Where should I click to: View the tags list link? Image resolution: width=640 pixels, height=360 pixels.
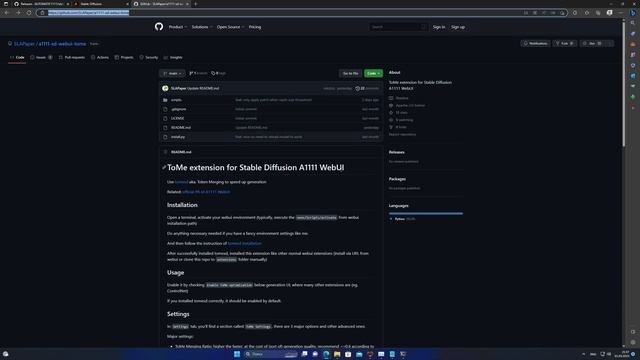pyautogui.click(x=218, y=73)
